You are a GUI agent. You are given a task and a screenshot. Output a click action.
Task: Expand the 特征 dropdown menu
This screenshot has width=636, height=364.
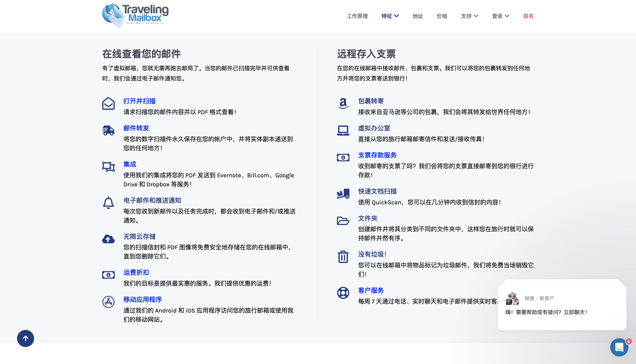(390, 16)
